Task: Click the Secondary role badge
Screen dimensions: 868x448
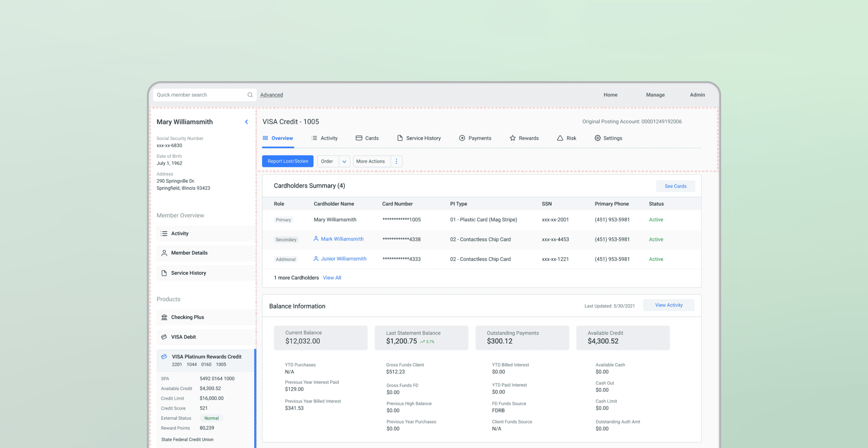Action: click(x=286, y=239)
